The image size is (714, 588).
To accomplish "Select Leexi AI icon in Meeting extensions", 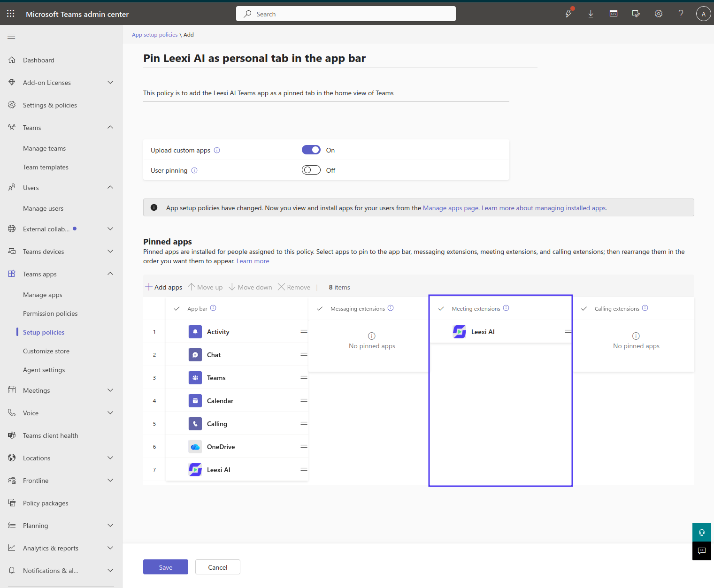I will tap(460, 332).
